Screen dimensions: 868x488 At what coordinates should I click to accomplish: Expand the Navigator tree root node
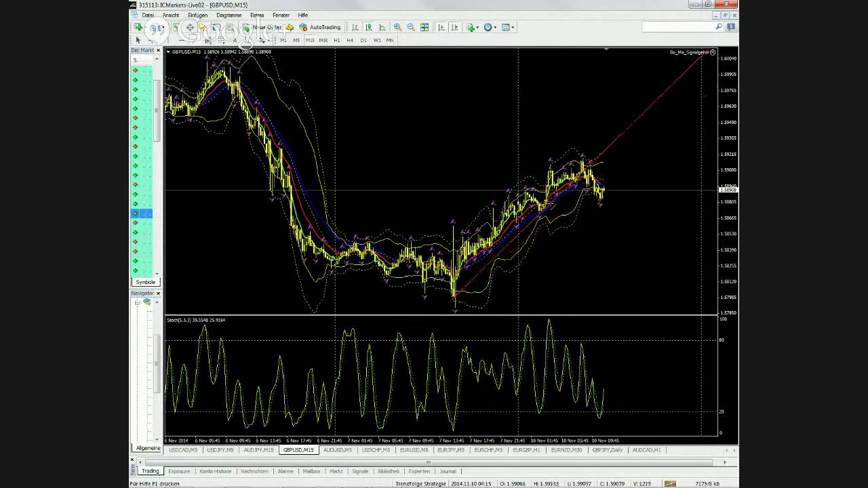coord(137,302)
